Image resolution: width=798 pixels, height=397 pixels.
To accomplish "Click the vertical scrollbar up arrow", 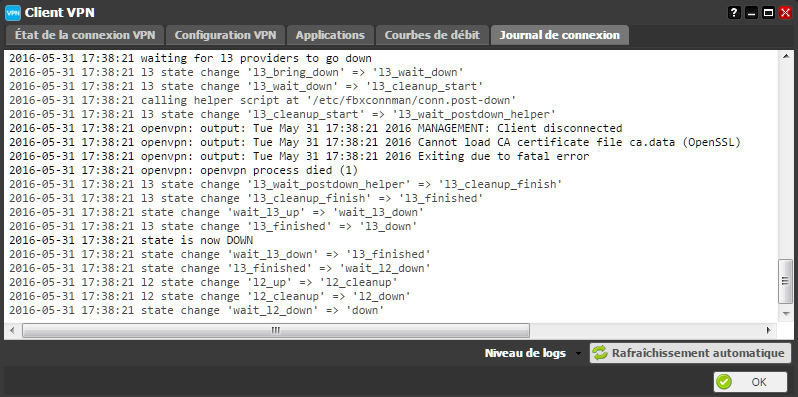I will (785, 56).
